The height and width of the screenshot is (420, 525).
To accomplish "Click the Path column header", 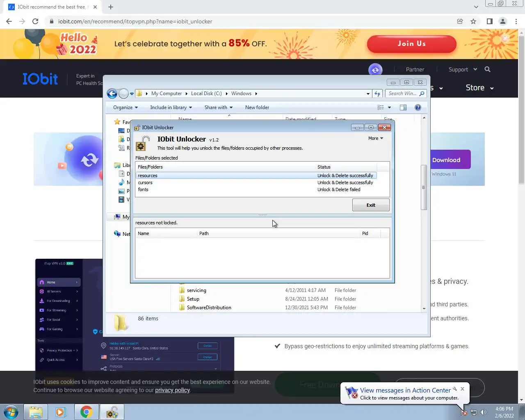I will click(x=278, y=233).
